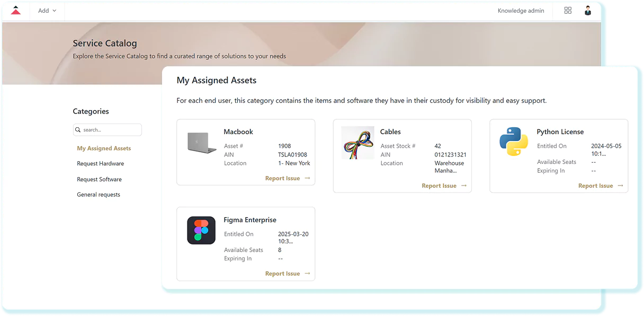644x316 pixels.
Task: Click the Macbook laptop thumbnail
Action: click(202, 143)
